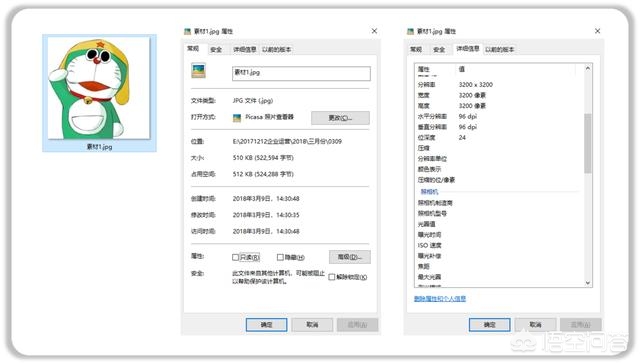Select the 照相机制造商 row

(x=499, y=203)
